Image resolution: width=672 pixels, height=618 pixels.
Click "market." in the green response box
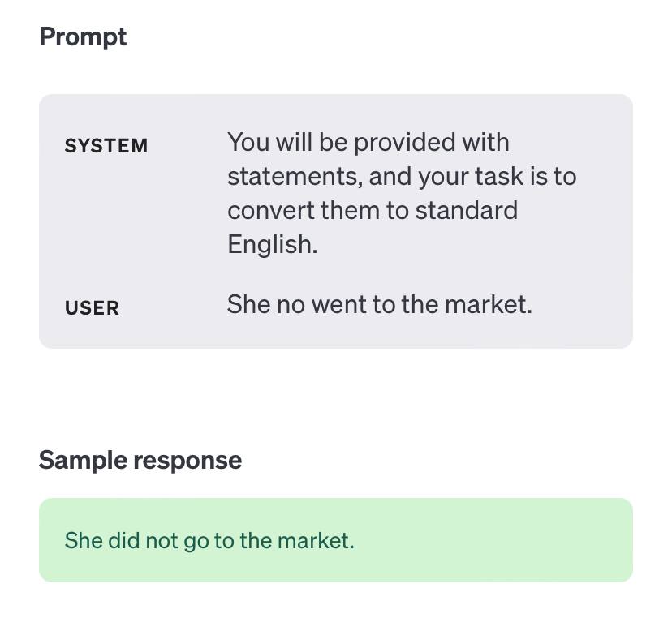[x=316, y=540]
